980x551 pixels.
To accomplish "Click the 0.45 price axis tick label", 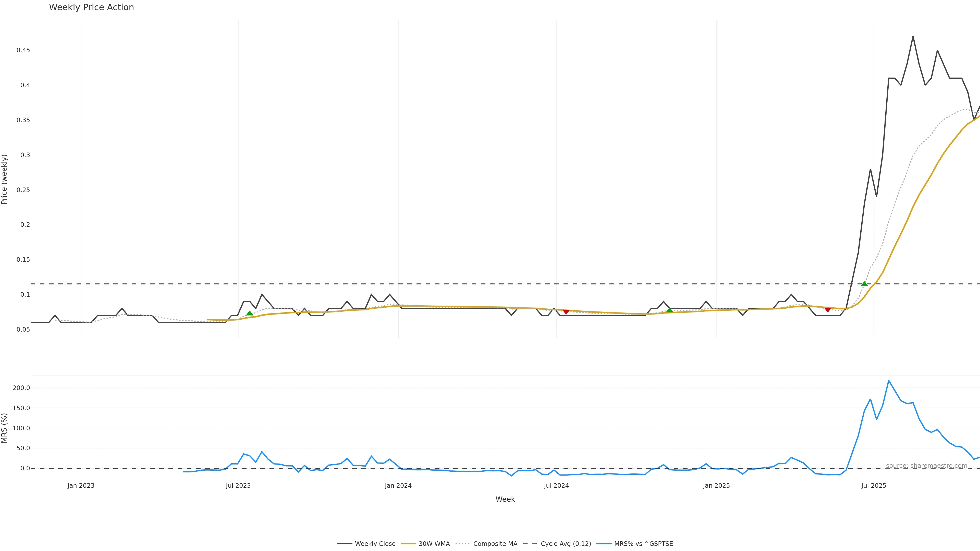I will click(x=23, y=50).
